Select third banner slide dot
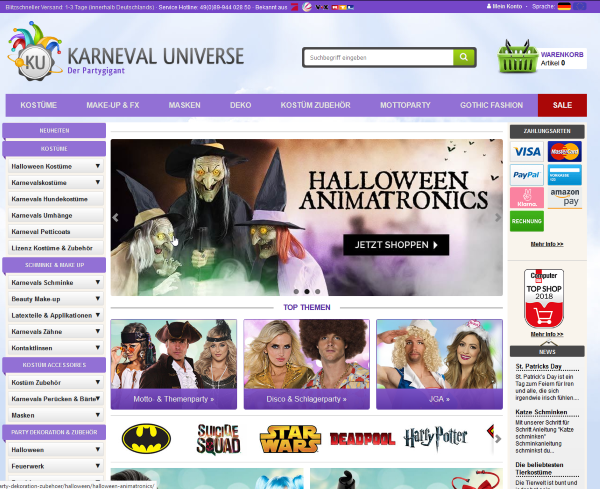The height and width of the screenshot is (489, 600). [318, 292]
